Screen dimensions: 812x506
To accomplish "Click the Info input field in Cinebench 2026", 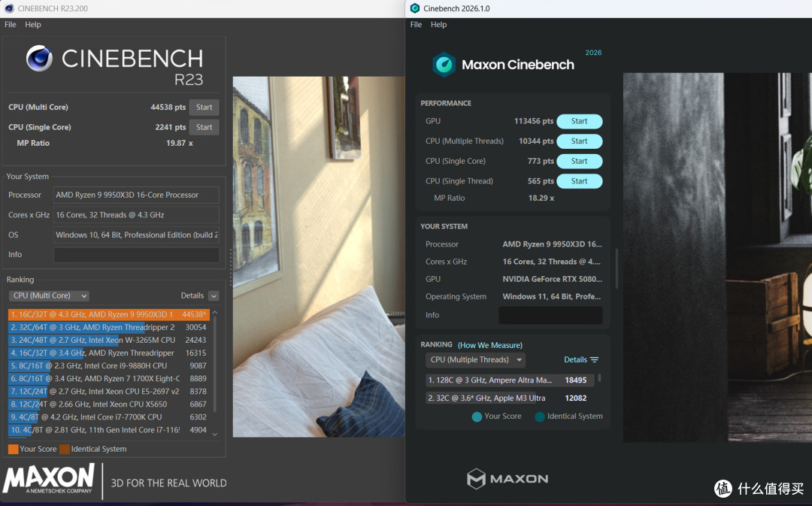I will [550, 315].
